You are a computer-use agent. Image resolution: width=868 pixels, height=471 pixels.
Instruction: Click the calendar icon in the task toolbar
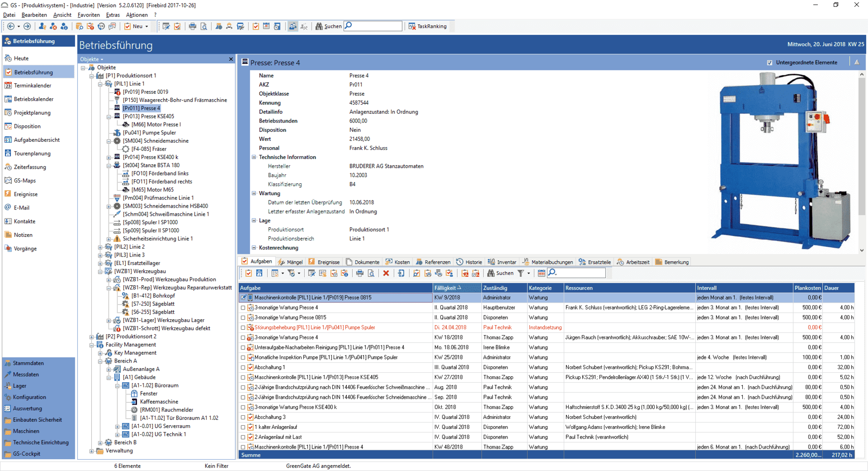coord(541,273)
